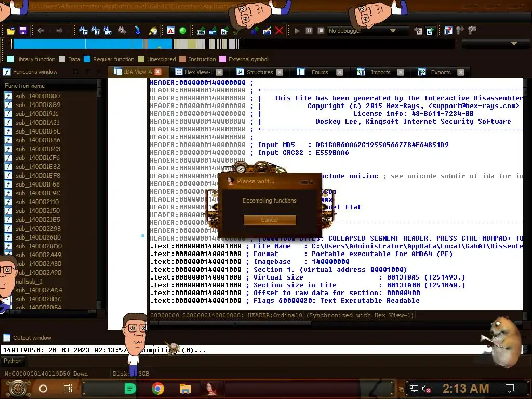Click the External symbol color swatch
The image size is (532, 399).
(222, 59)
